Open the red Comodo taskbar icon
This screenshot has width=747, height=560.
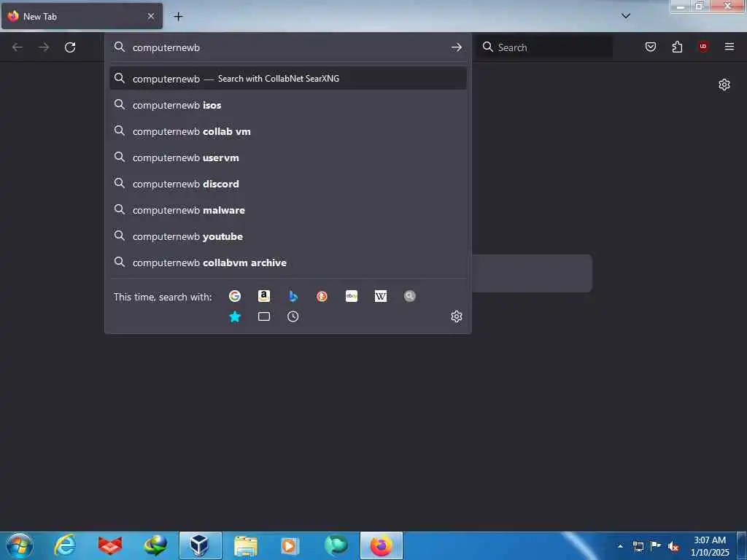(110, 545)
